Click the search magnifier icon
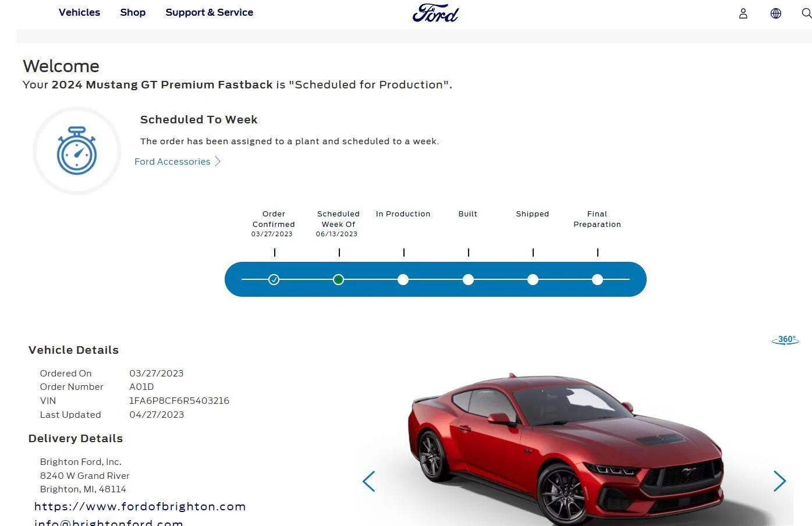This screenshot has width=812, height=526. 807,13
